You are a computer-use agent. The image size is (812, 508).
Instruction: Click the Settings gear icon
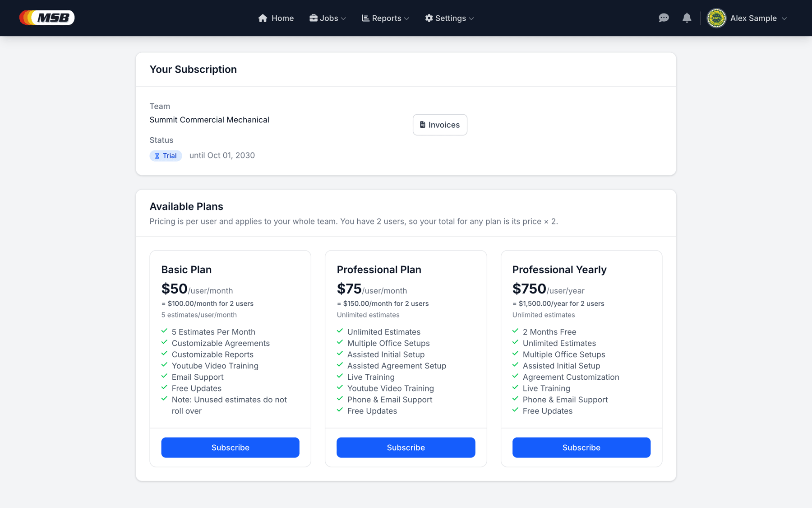(x=429, y=18)
